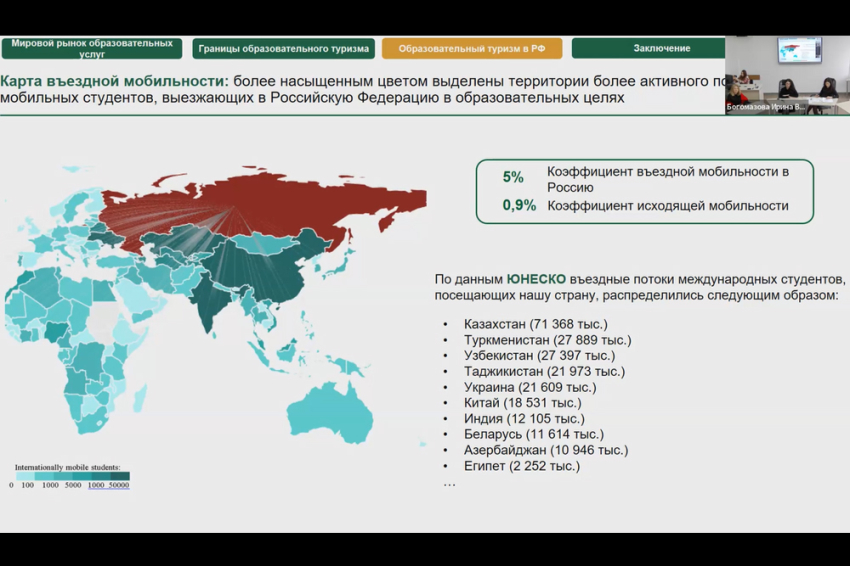
Task: Click Australia on the mobility map
Action: (330, 412)
